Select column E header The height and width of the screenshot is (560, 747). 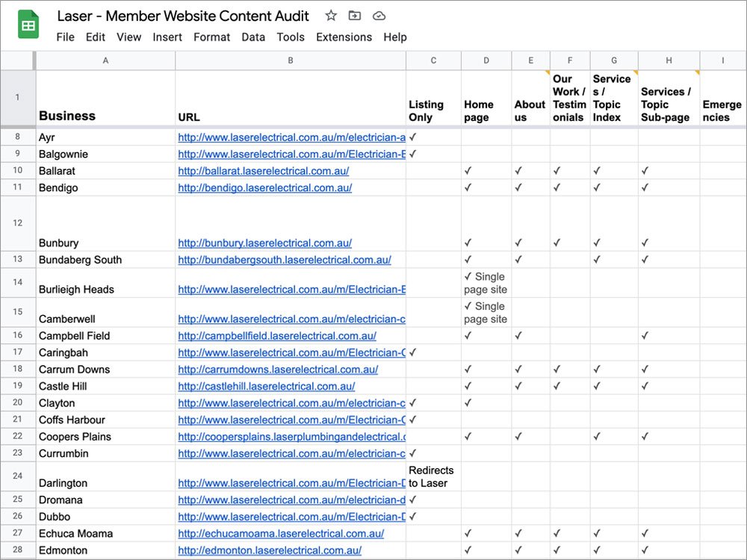click(x=530, y=60)
